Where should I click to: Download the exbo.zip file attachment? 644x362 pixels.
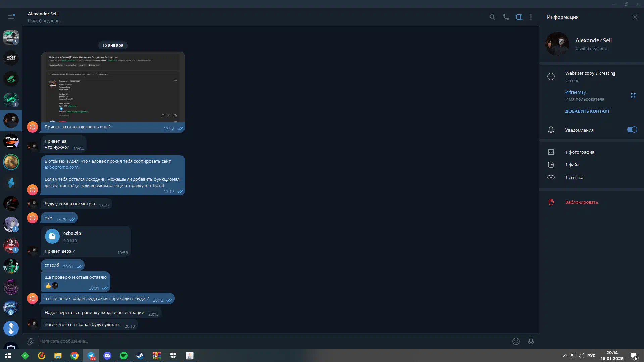[52, 237]
